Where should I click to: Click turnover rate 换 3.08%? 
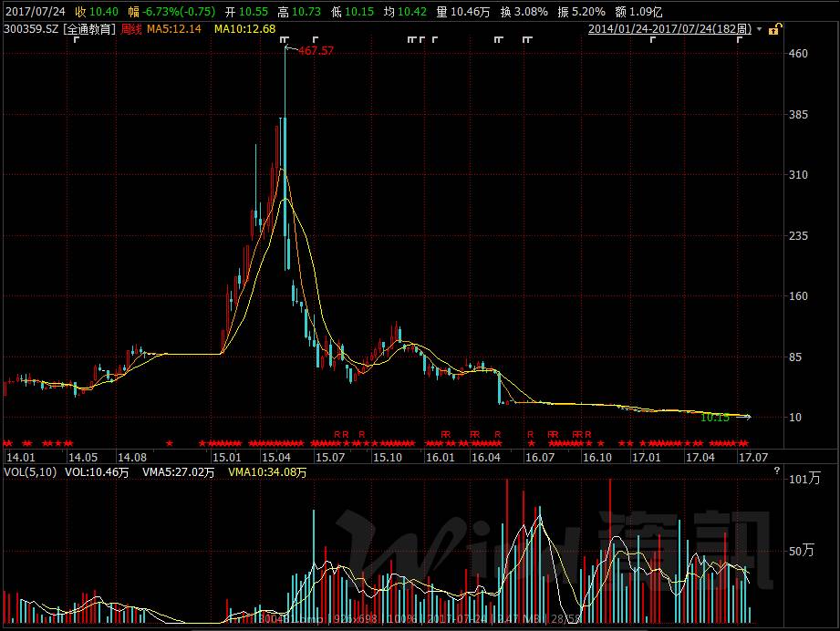tap(524, 11)
